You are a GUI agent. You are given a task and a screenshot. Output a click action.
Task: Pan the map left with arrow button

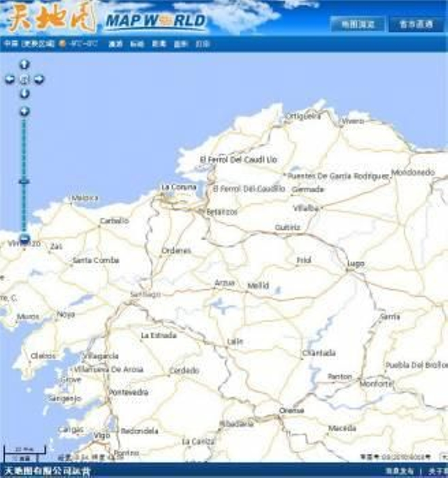coord(10,80)
